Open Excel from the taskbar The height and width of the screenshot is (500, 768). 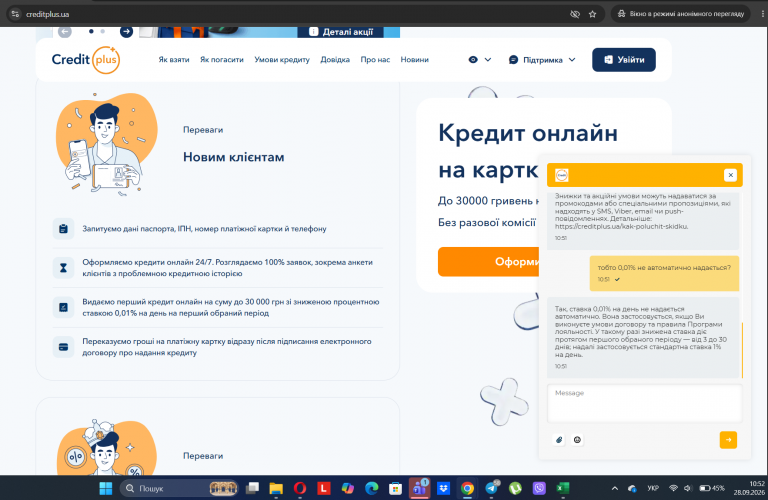click(x=563, y=488)
